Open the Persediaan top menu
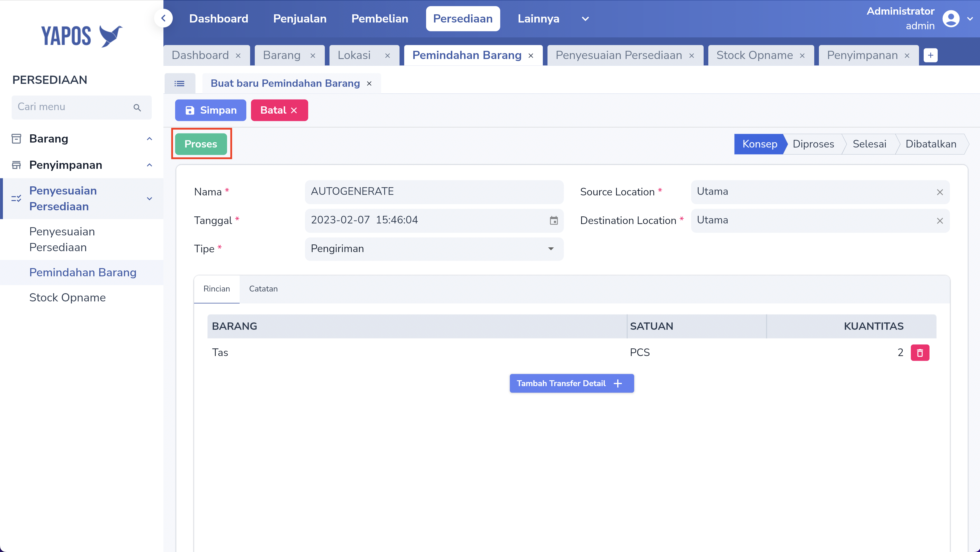980x552 pixels. click(x=463, y=19)
